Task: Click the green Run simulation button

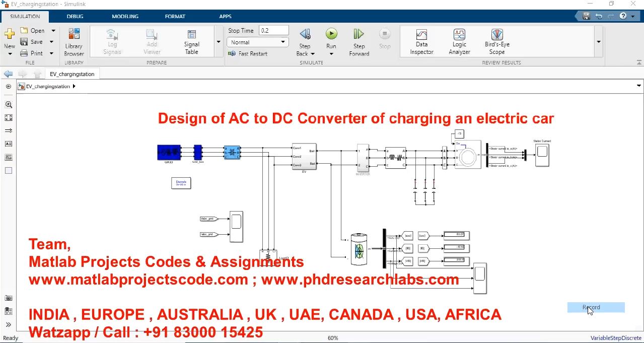Action: click(331, 34)
